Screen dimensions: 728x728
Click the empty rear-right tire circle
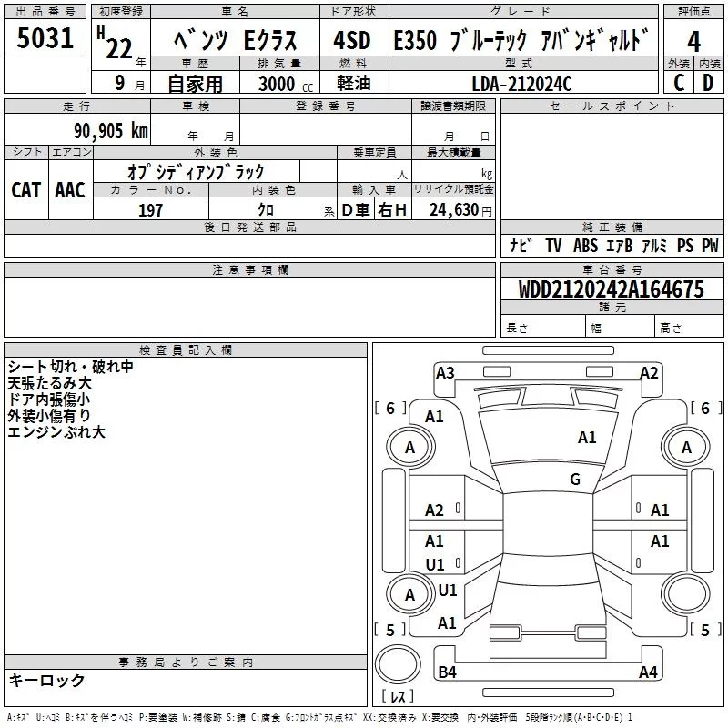pos(686,594)
